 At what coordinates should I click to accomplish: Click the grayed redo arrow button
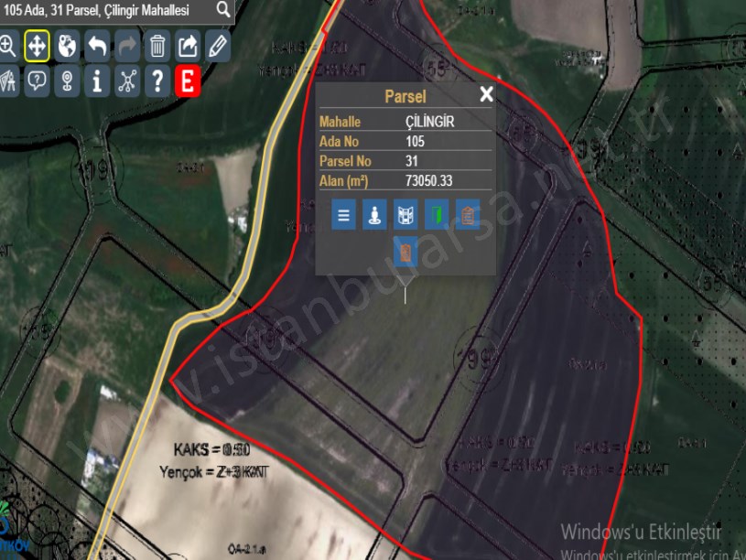pyautogui.click(x=127, y=46)
